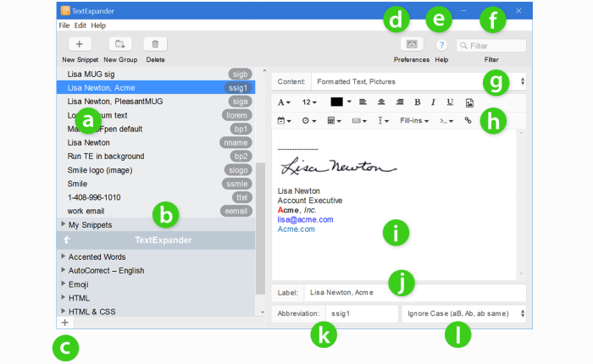593x364 pixels.
Task: Select the Lisa Newton, PleasantMUG snippet
Action: pyautogui.click(x=156, y=102)
